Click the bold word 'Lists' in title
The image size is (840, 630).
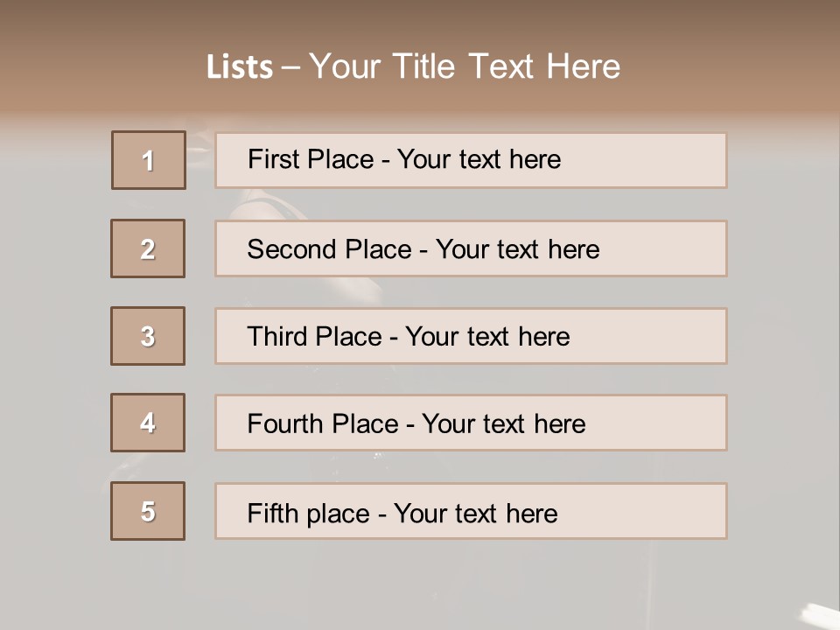240,67
